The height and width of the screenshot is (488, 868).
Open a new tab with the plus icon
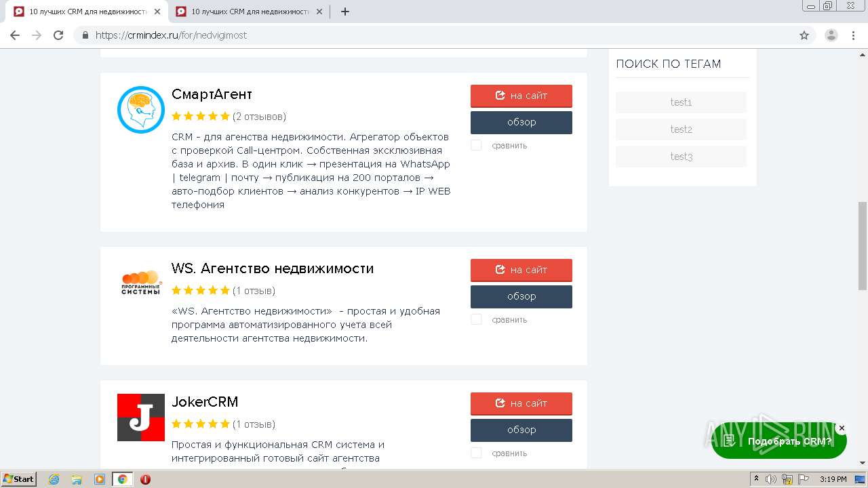click(x=344, y=12)
